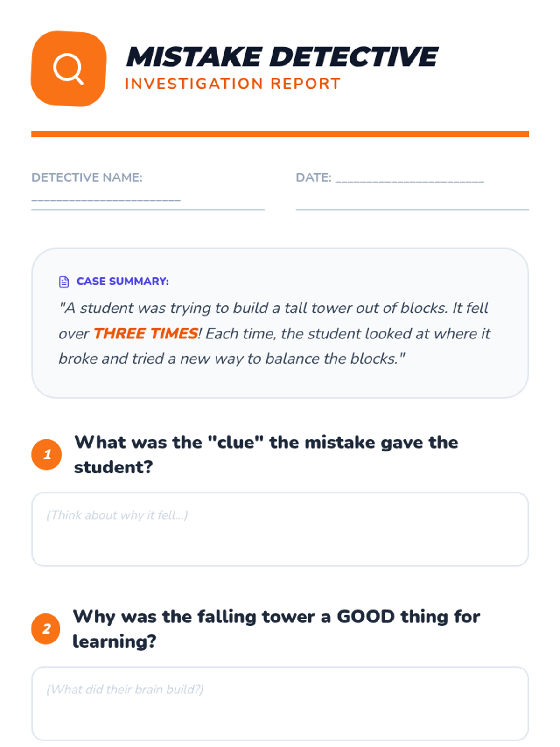Click the Case Summary document icon
Screen dimensions: 560x747
pyautogui.click(x=64, y=282)
